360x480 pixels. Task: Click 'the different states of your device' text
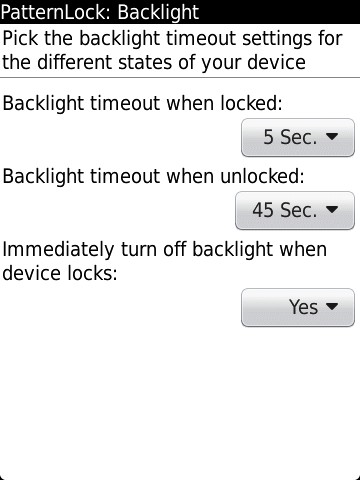coord(154,62)
